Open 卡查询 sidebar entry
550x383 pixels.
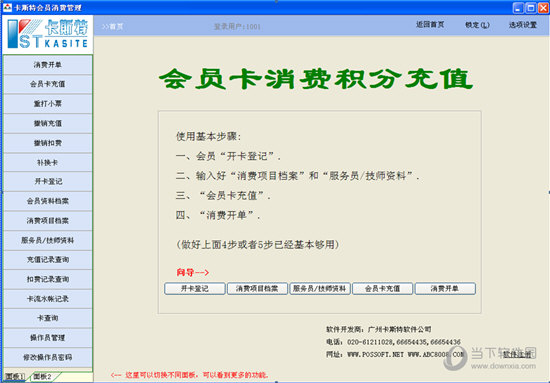click(x=48, y=318)
